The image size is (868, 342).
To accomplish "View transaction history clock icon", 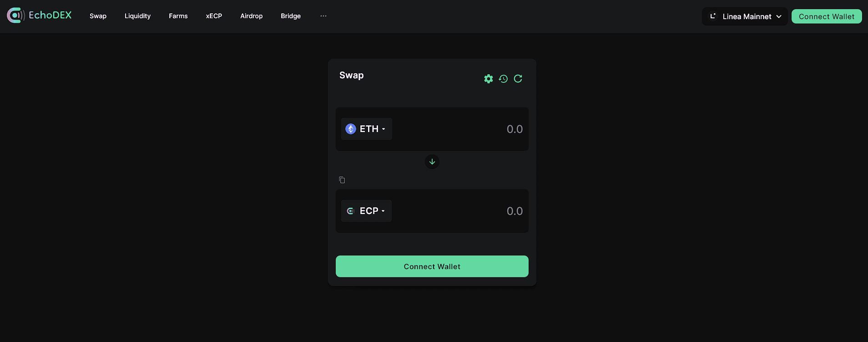I will 503,79.
